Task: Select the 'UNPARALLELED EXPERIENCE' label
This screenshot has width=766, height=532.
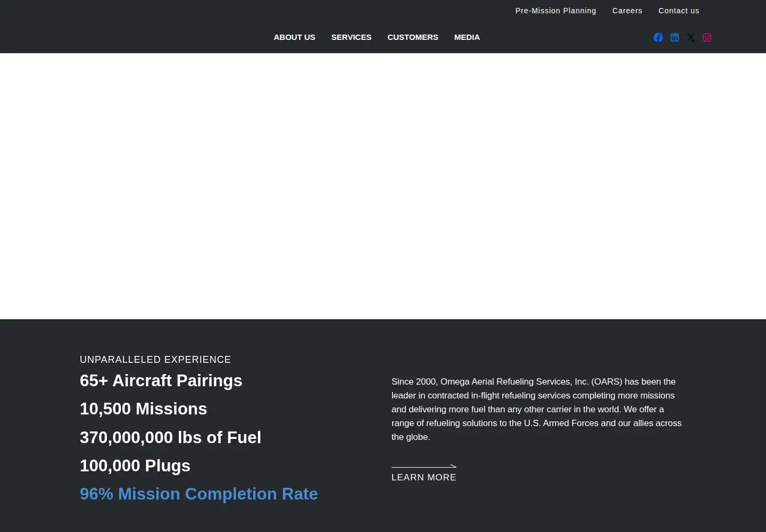Action: coord(155,360)
